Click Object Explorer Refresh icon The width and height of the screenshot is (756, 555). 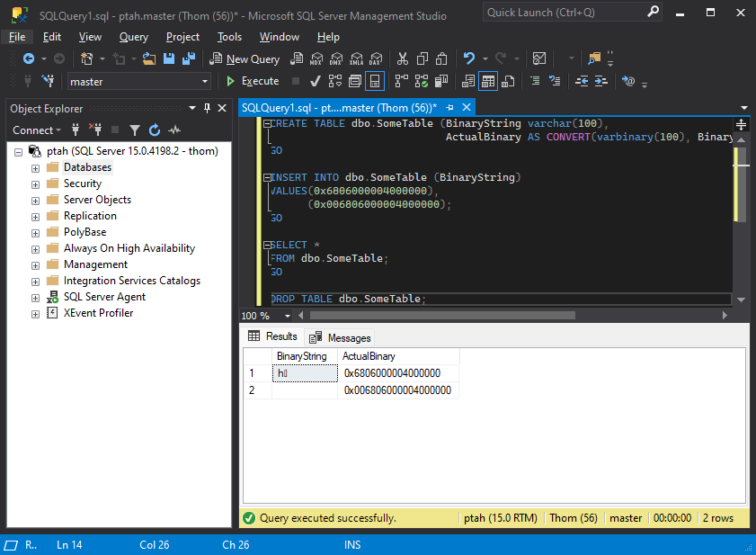[155, 130]
